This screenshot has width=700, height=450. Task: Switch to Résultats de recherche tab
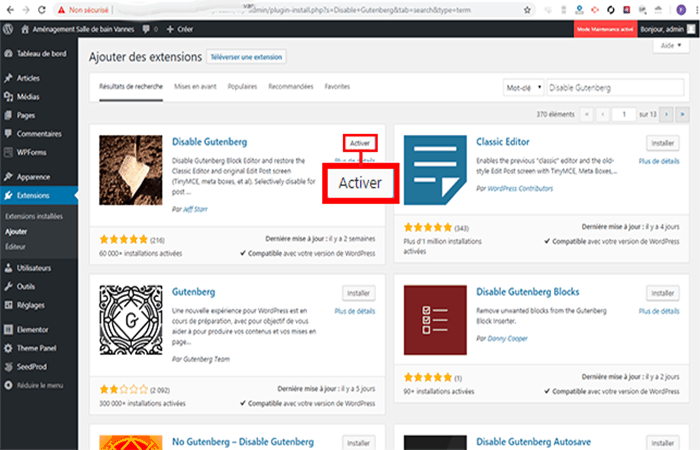tap(131, 87)
